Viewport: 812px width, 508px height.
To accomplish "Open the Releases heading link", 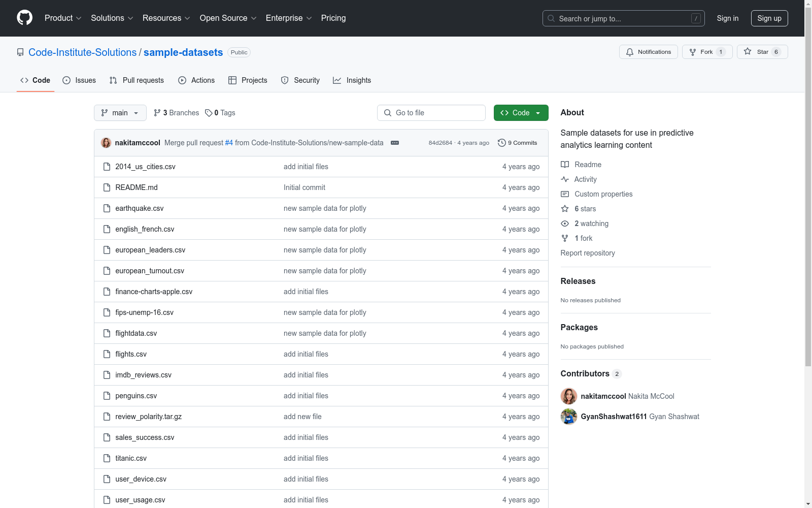I will pyautogui.click(x=578, y=281).
